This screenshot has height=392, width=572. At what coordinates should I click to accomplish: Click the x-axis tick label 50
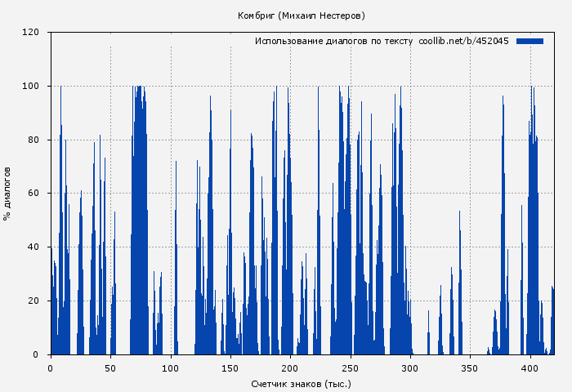coord(110,368)
